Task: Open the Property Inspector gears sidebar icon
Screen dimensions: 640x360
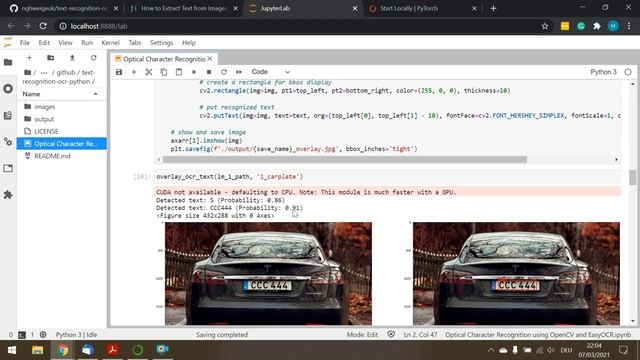Action: pyautogui.click(x=8, y=142)
